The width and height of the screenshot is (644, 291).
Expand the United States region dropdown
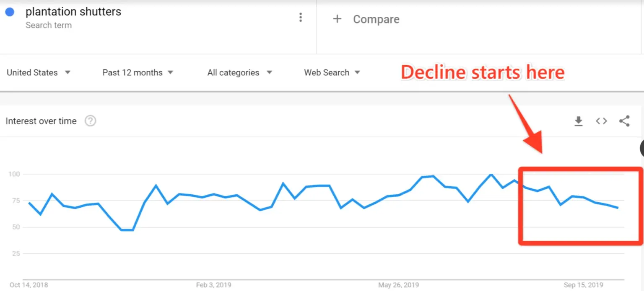[39, 72]
